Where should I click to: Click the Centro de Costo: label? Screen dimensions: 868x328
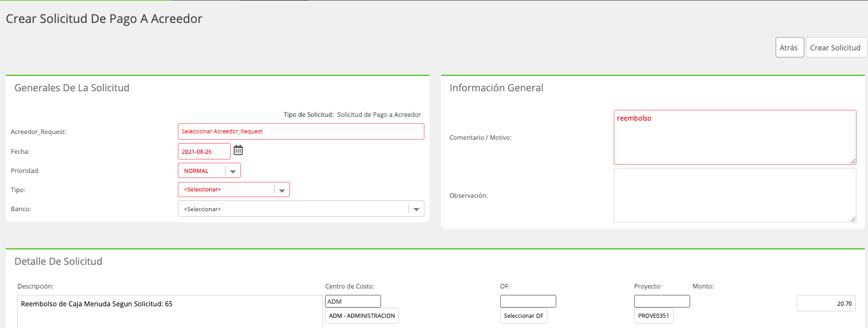[x=350, y=287]
